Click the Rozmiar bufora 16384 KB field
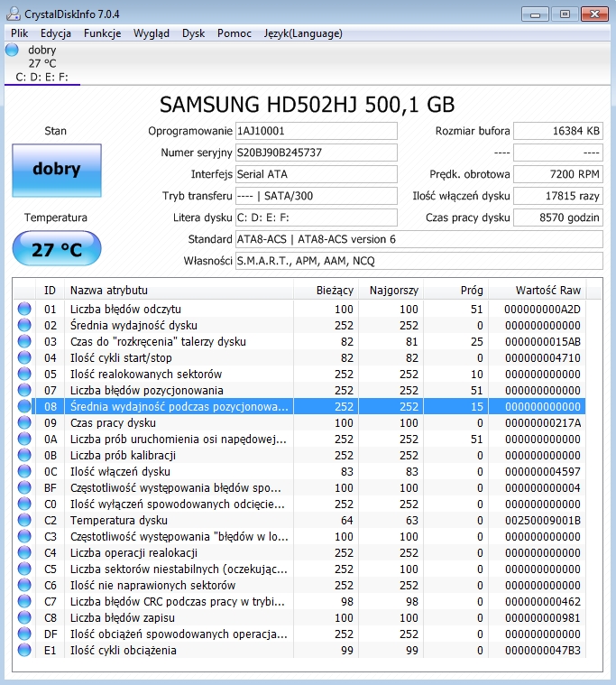This screenshot has width=616, height=685. point(558,131)
